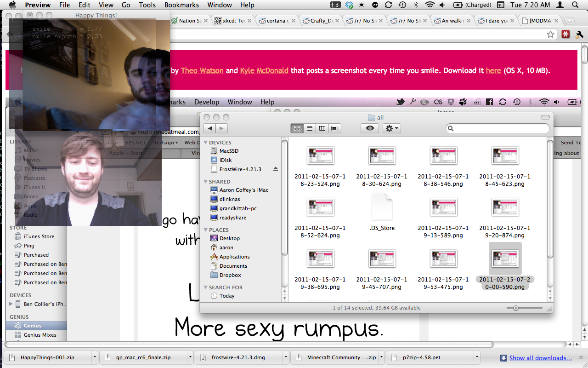This screenshot has height=368, width=588.
Task: Switch Finder to list view
Action: (310, 128)
